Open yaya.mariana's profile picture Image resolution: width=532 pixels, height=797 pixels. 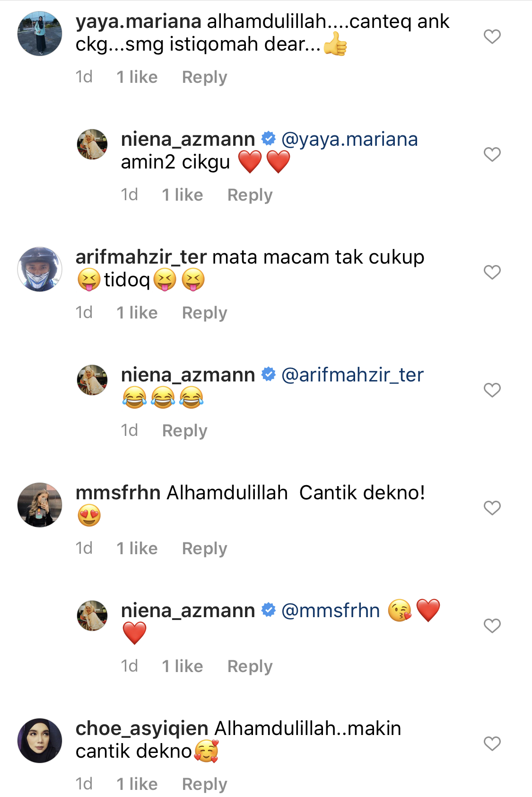click(40, 34)
